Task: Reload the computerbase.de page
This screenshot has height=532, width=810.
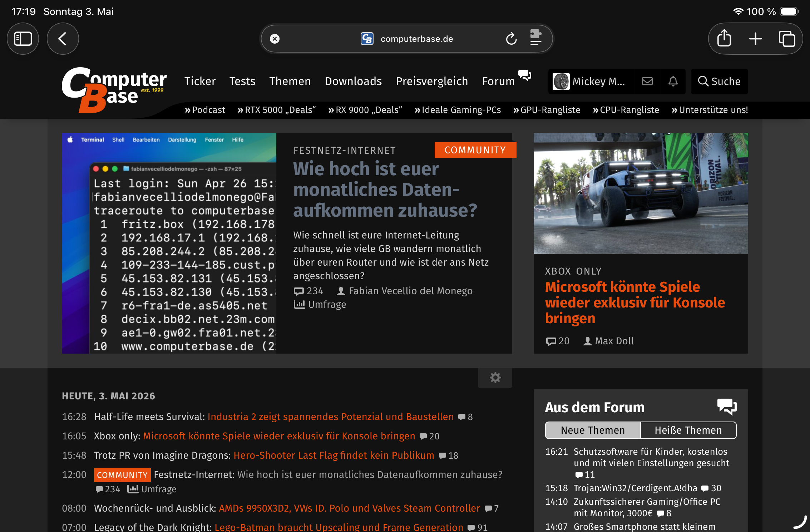Action: tap(511, 39)
